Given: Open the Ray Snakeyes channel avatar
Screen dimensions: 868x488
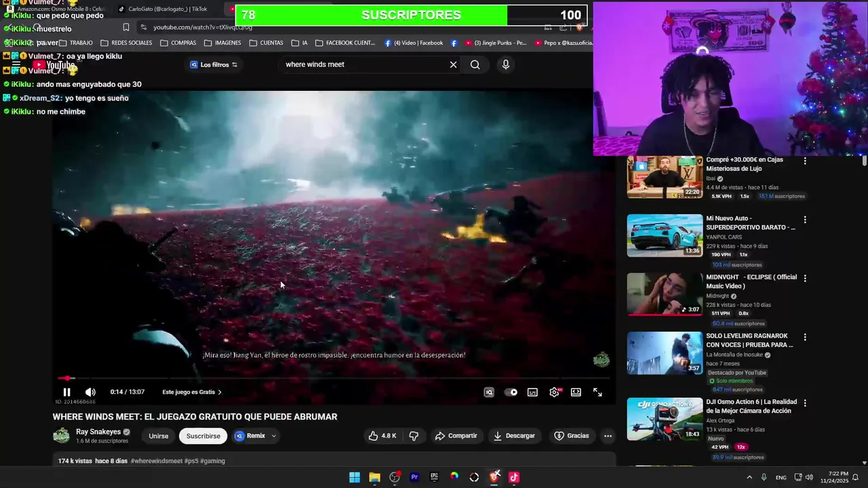Looking at the screenshot, I should point(61,435).
